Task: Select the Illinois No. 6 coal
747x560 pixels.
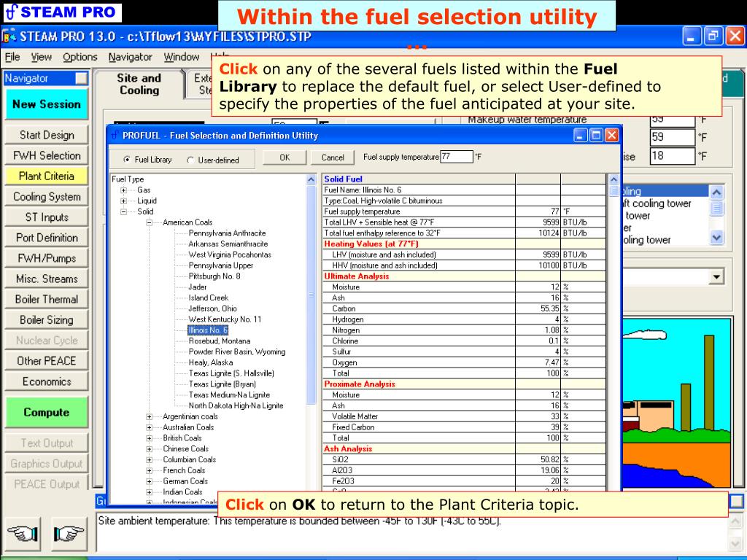Action: 208,330
